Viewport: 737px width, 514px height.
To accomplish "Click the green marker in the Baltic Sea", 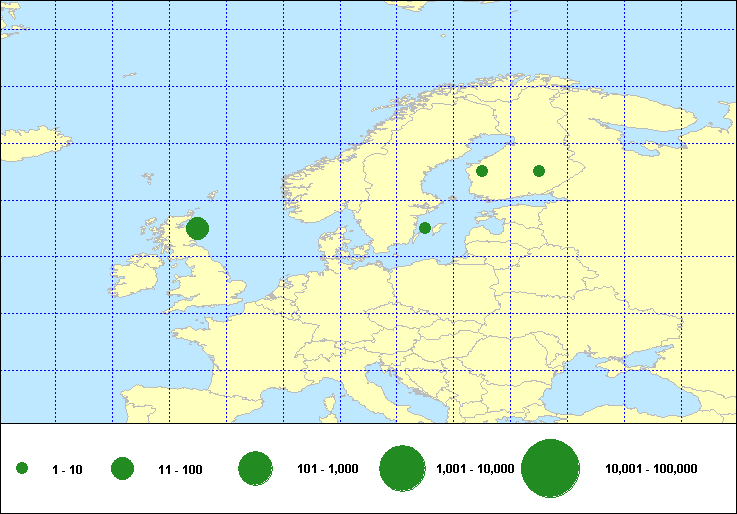I will pos(425,228).
